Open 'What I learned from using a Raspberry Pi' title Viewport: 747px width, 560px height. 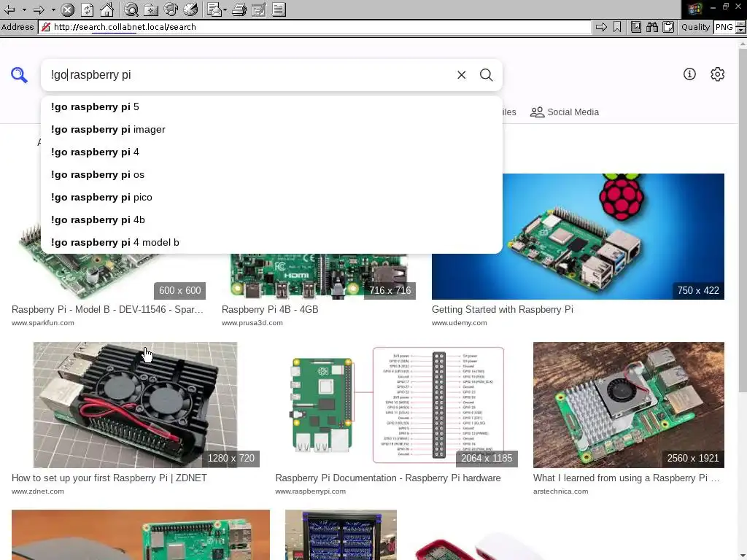pos(627,478)
